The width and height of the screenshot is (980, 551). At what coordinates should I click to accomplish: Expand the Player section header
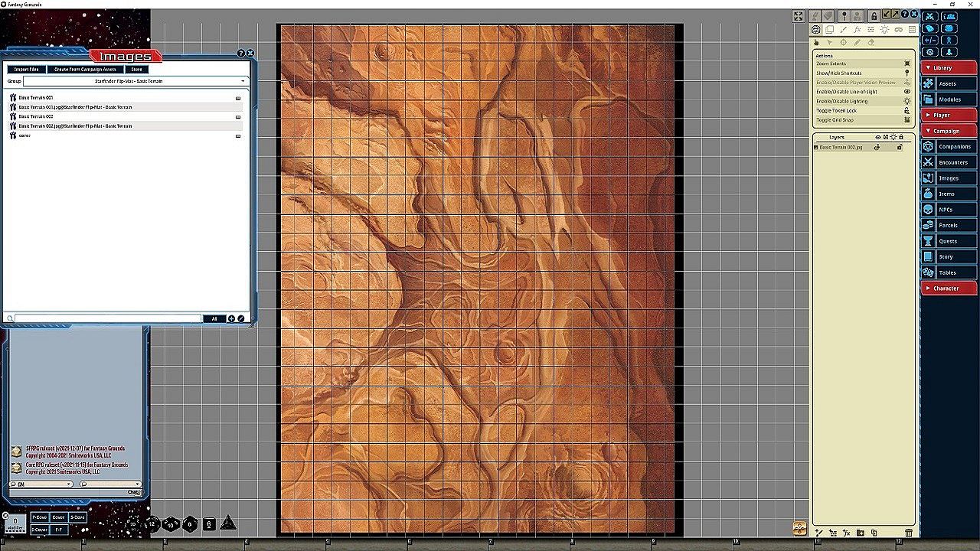[949, 116]
